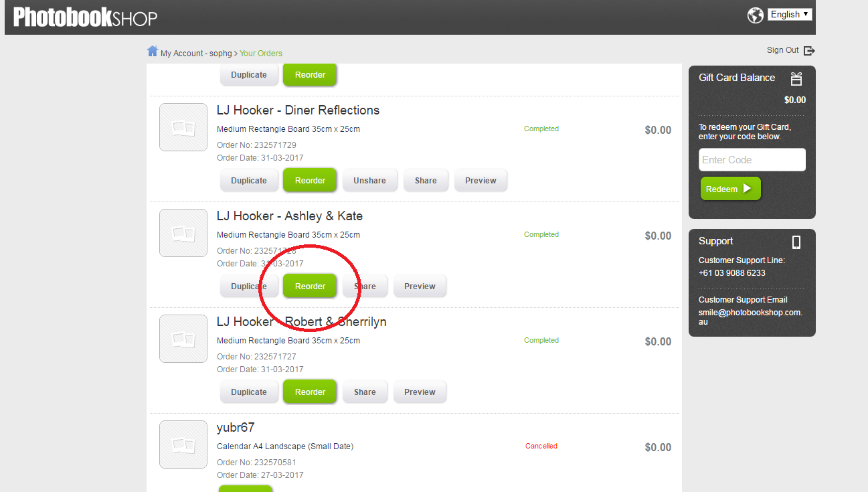Image resolution: width=868 pixels, height=492 pixels.
Task: Click Your Orders breadcrumb link
Action: point(261,54)
